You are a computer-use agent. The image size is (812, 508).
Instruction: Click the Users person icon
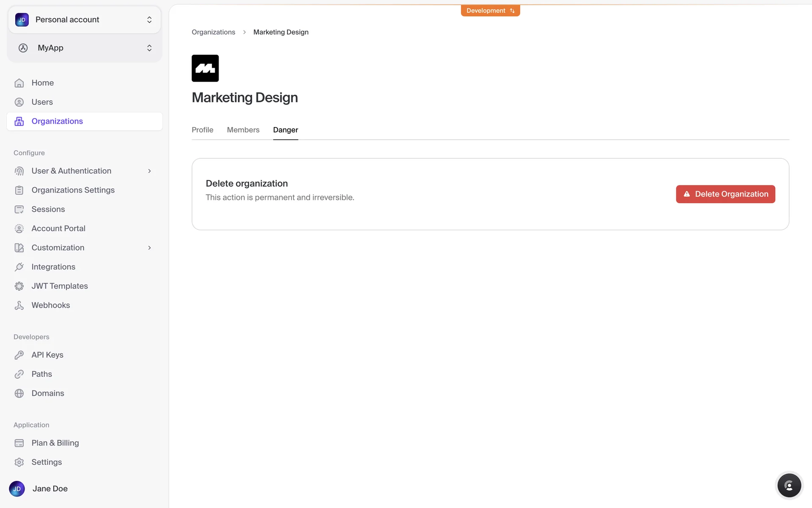point(19,102)
